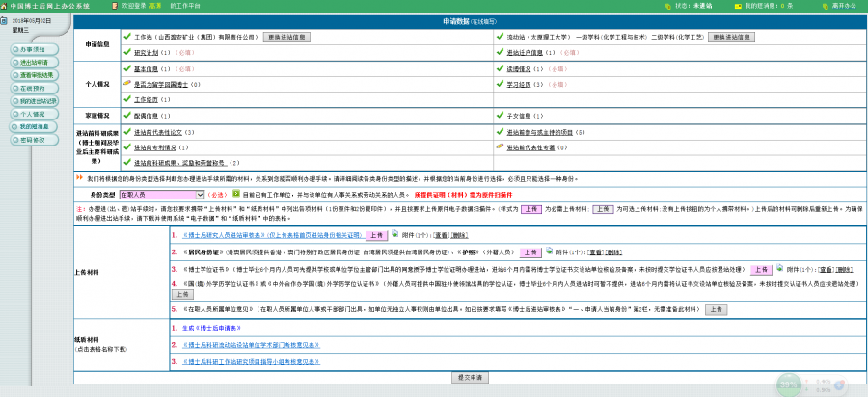The width and height of the screenshot is (868, 397).
Task: Go to 查看审批结果 in sidebar
Action: click(x=34, y=74)
